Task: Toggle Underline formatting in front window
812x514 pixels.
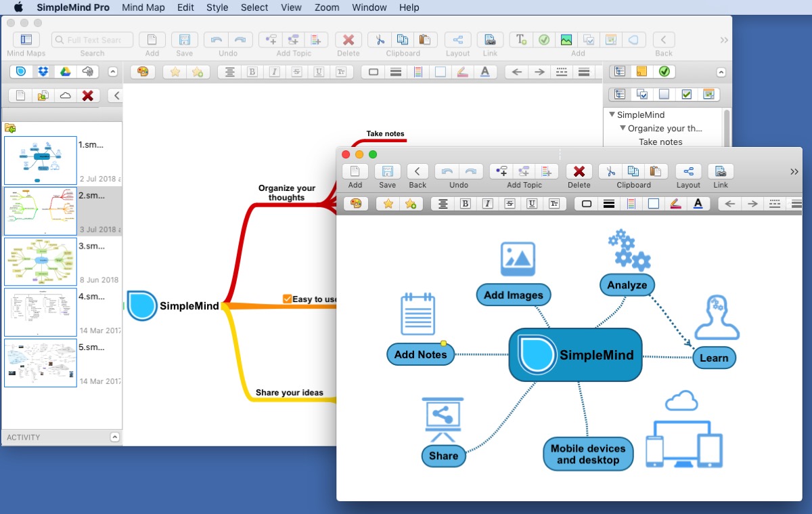Action: coord(532,203)
